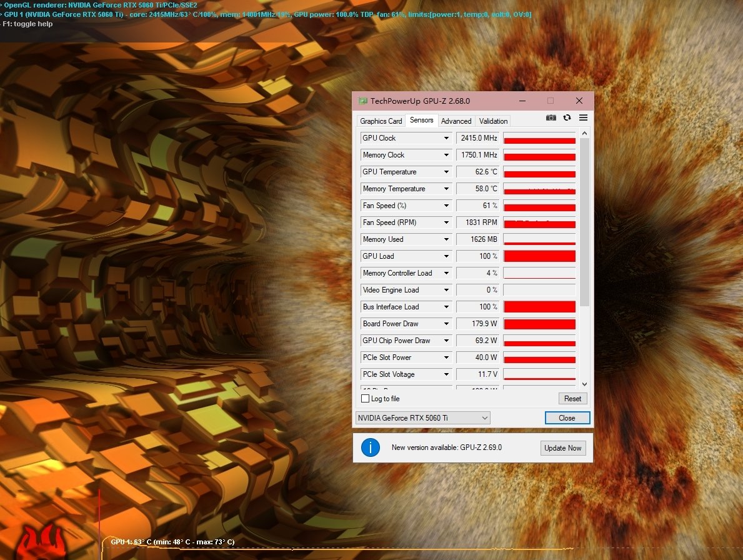The image size is (743, 560).
Task: Open the GPU-Z hamburger menu
Action: pyautogui.click(x=583, y=117)
